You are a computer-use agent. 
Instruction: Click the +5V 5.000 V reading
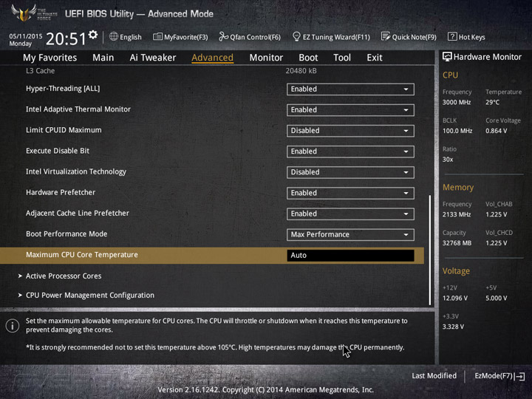pyautogui.click(x=496, y=298)
